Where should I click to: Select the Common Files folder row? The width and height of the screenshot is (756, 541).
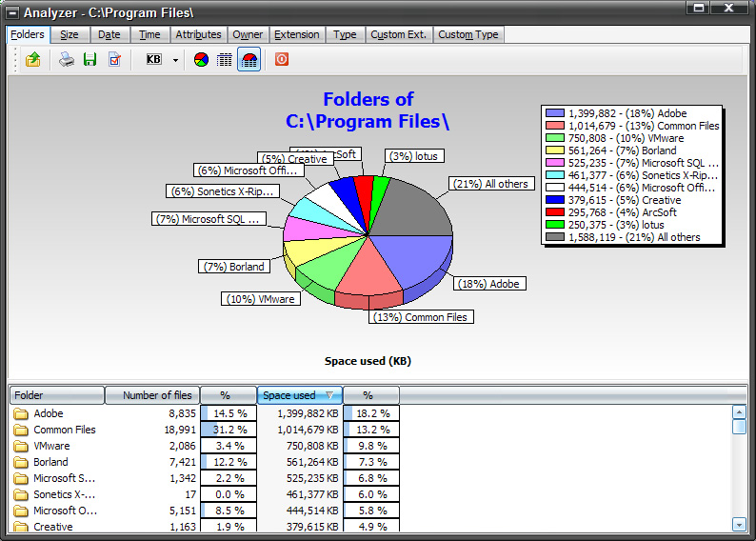click(65, 430)
